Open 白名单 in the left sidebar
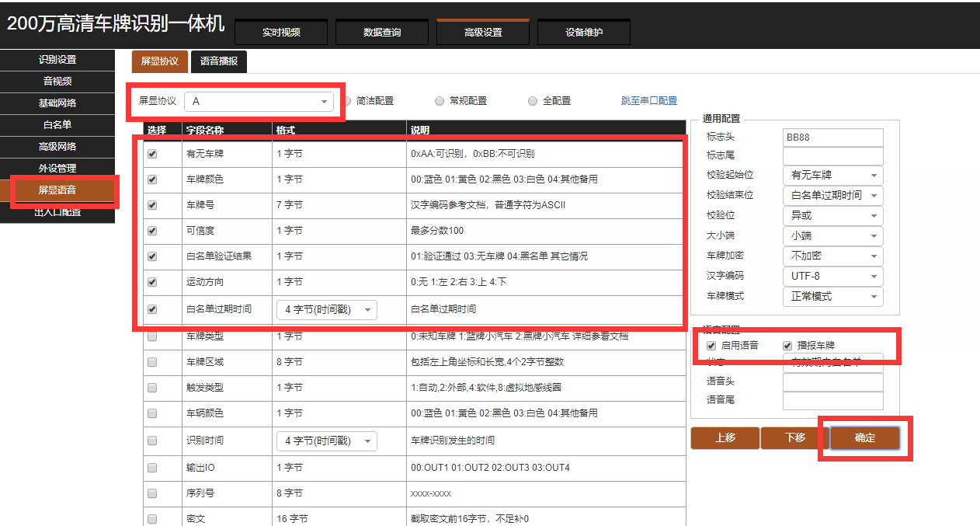Screen dimensions: 980x526 point(57,124)
